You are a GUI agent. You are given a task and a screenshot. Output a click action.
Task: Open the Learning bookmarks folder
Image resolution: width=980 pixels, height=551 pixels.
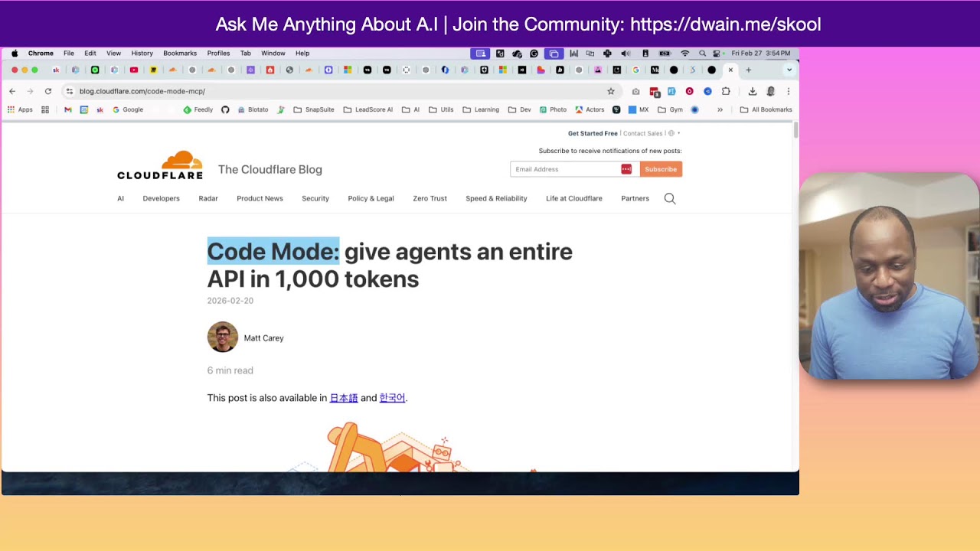[481, 109]
